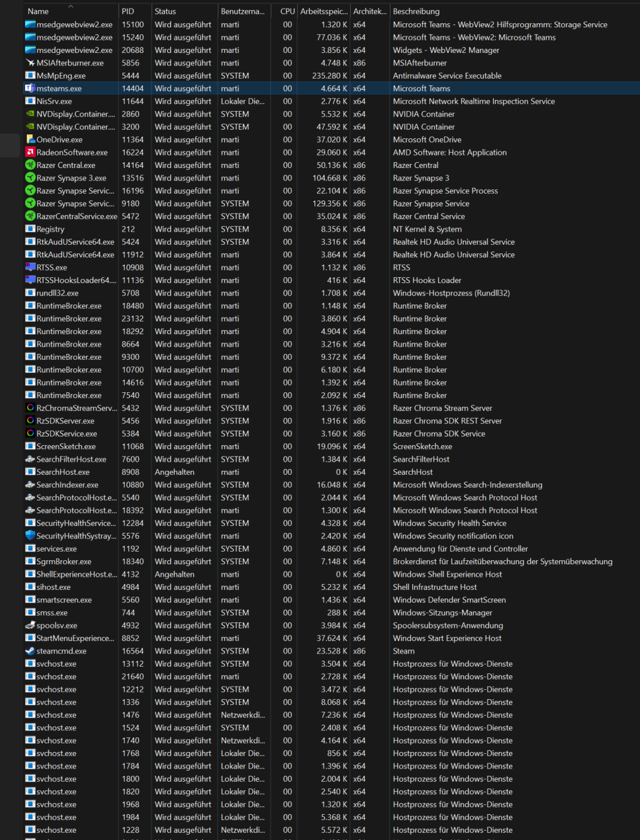640x840 pixels.
Task: Click the Razer Synapse 3.exe icon
Action: coord(30,178)
